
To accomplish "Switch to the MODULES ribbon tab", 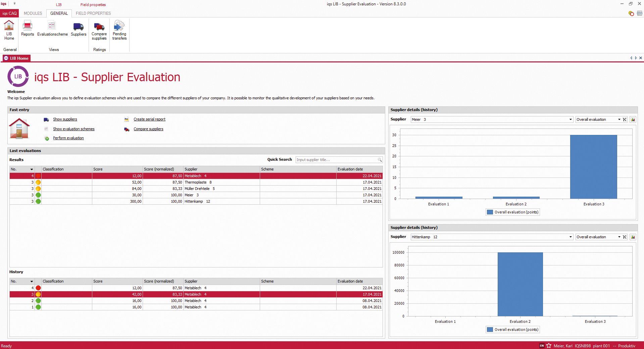I will (33, 13).
